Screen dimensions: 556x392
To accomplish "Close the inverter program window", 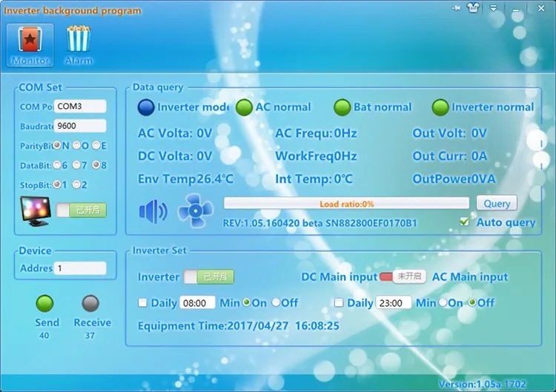I will click(541, 8).
